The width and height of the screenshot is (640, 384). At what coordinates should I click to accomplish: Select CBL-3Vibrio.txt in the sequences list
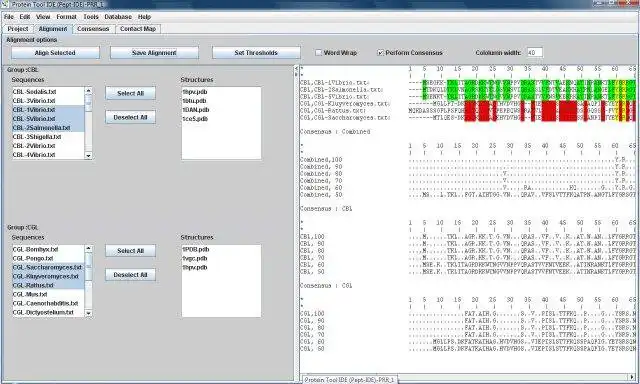click(48, 101)
